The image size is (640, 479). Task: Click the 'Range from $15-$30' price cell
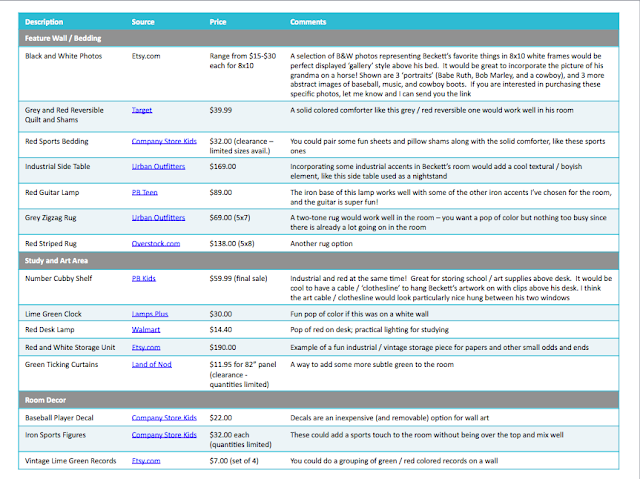[242, 61]
